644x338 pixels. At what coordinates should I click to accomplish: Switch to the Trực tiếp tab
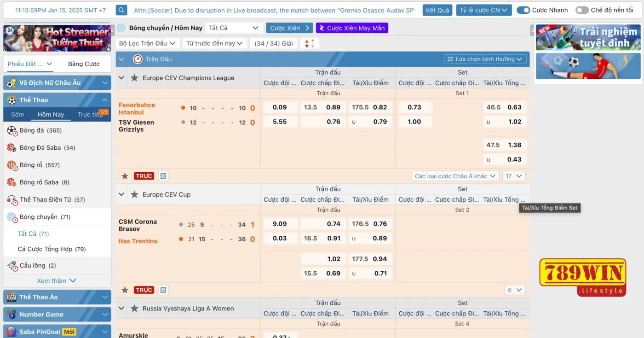[90, 114]
